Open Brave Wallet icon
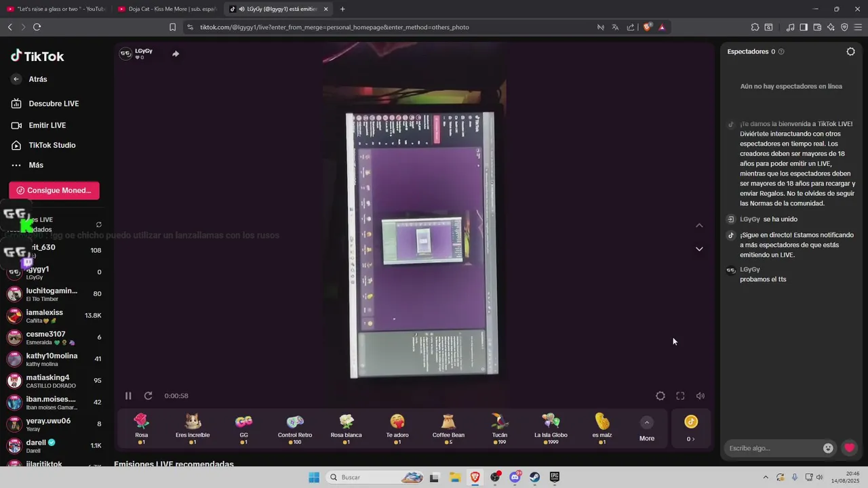 click(817, 27)
